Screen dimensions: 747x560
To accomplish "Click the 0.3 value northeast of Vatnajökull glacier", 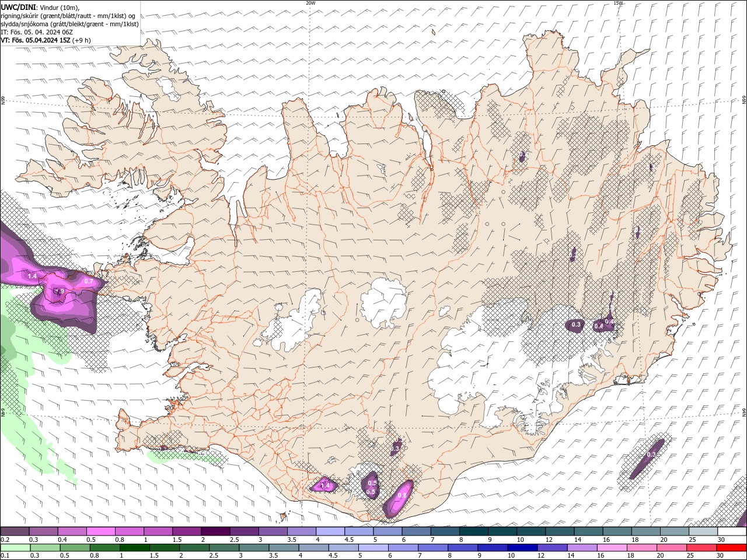I will tap(576, 324).
